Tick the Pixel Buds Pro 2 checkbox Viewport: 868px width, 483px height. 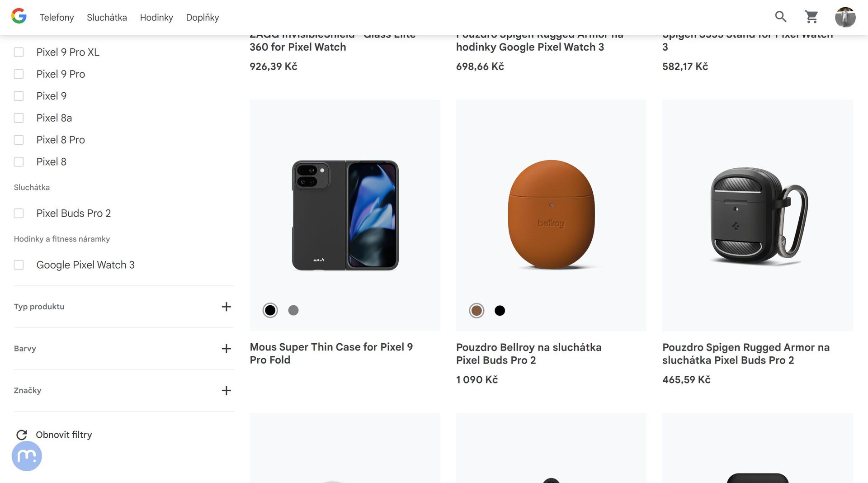(x=19, y=213)
